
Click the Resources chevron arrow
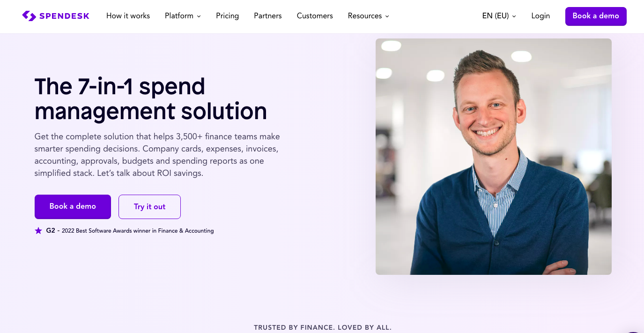point(387,16)
